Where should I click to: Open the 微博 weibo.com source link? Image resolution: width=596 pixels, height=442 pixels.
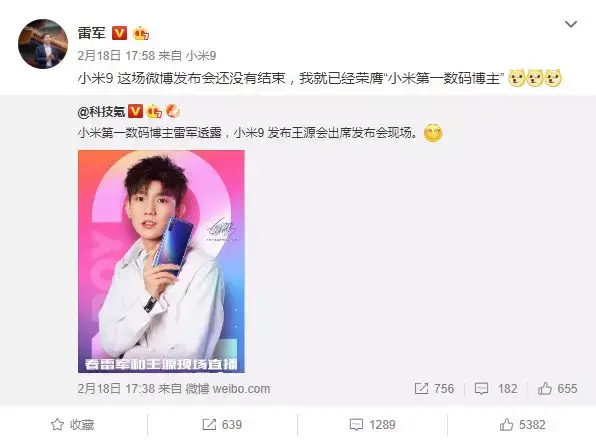(228, 389)
